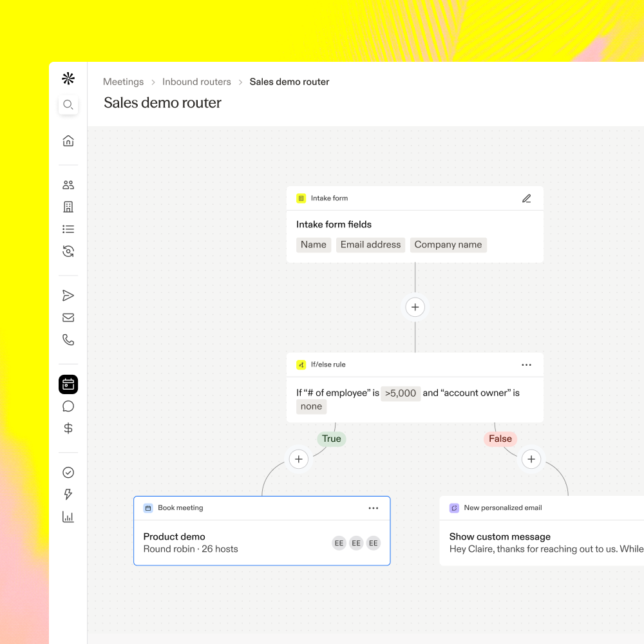Viewport: 644px width, 644px height.
Task: Open Analytics bar chart icon
Action: point(68,516)
